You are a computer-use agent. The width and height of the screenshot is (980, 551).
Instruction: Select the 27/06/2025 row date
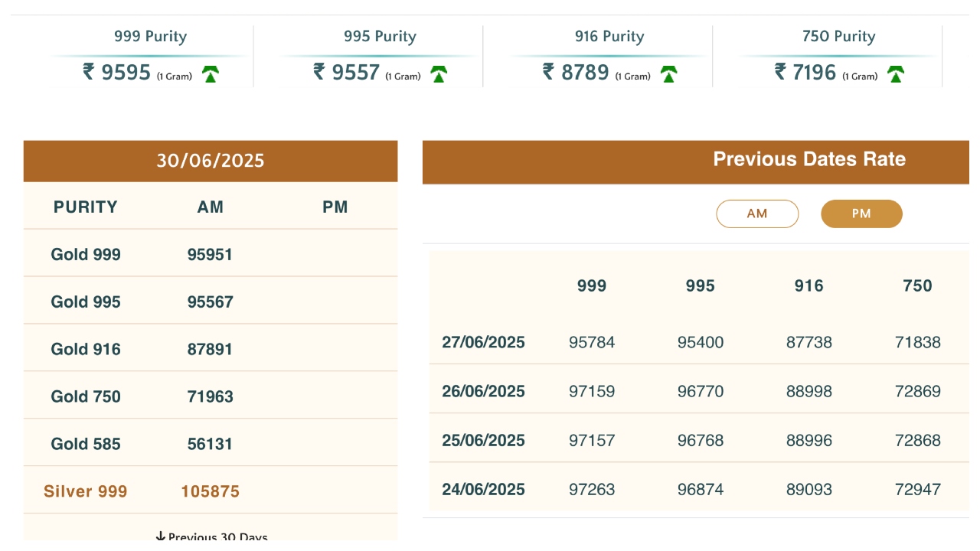pos(483,343)
